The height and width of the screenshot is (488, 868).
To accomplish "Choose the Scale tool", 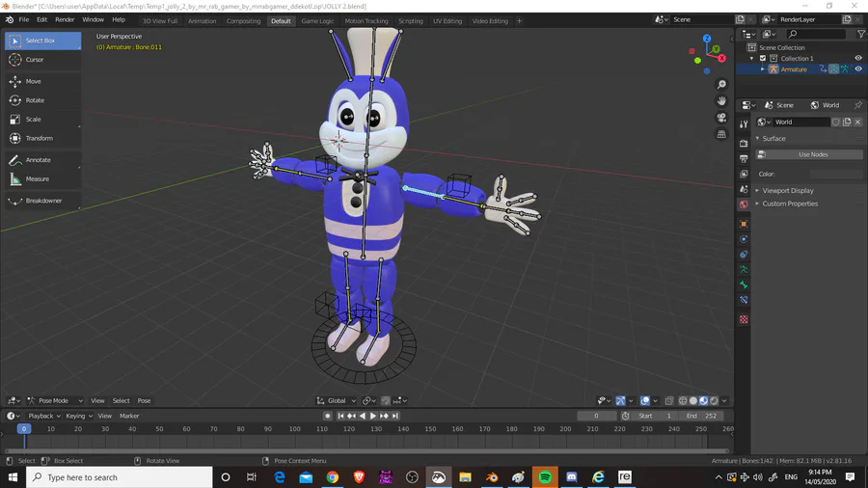I will click(42, 119).
